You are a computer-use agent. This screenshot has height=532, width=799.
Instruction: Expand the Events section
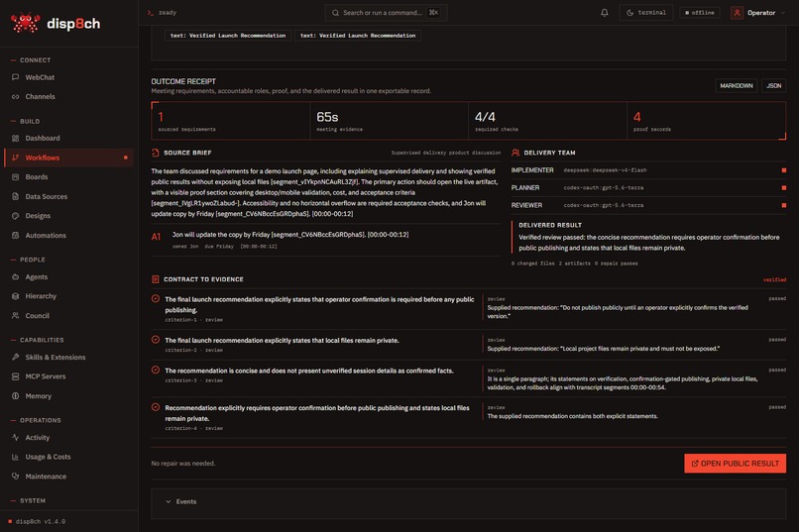[468, 502]
